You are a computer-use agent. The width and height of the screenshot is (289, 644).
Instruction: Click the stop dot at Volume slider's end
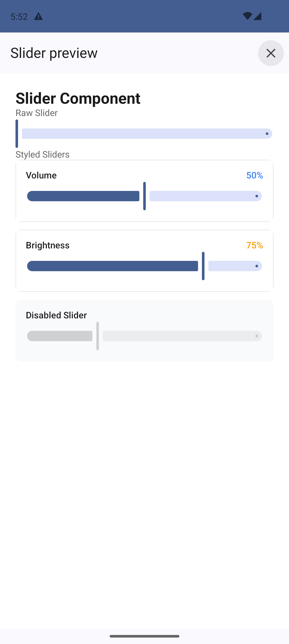(257, 196)
